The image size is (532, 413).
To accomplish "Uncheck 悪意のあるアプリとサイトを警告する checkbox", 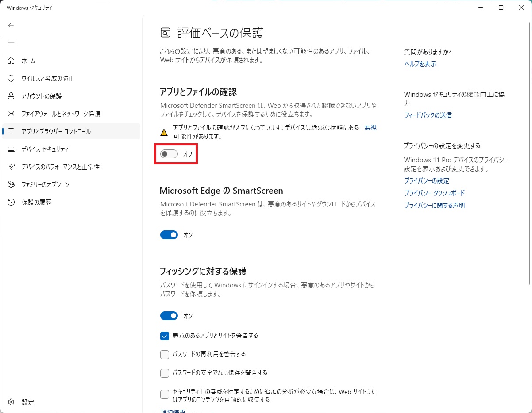I will (x=165, y=336).
